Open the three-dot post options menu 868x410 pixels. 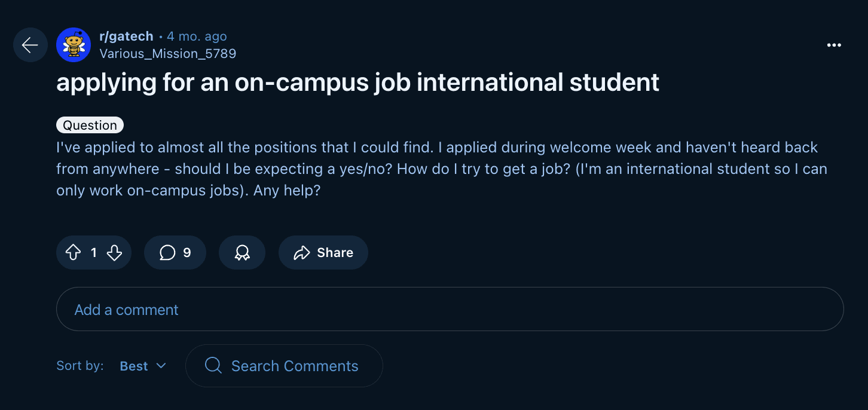tap(834, 45)
